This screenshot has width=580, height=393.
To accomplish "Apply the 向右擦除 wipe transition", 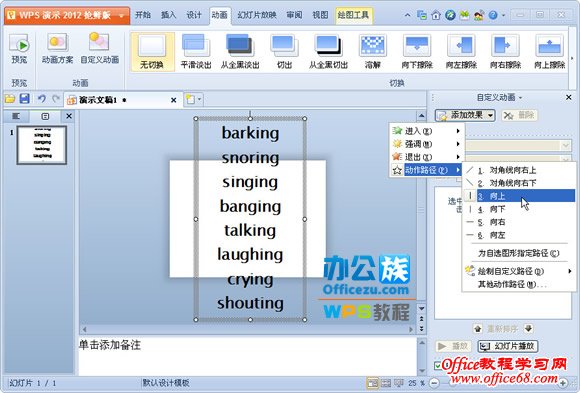I will (505, 52).
